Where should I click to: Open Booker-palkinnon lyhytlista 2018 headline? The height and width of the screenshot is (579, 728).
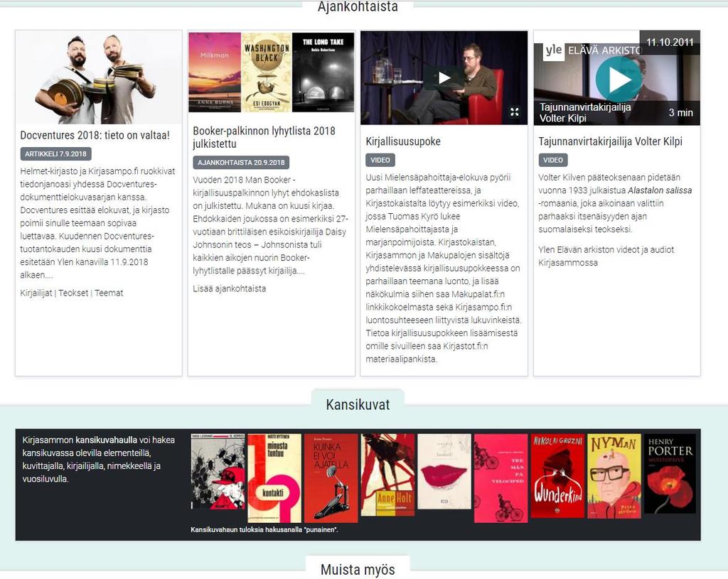click(x=264, y=137)
